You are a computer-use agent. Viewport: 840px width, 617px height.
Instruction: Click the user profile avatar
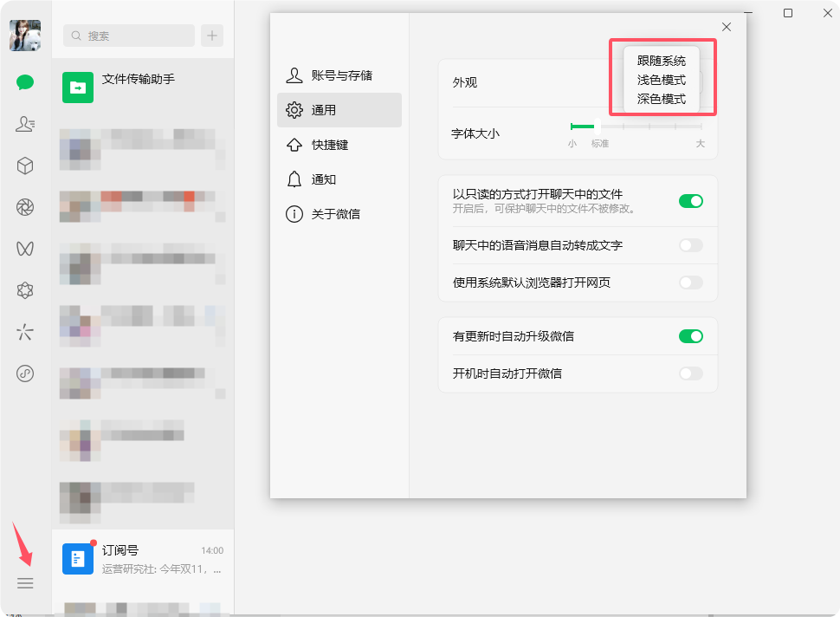pyautogui.click(x=25, y=36)
